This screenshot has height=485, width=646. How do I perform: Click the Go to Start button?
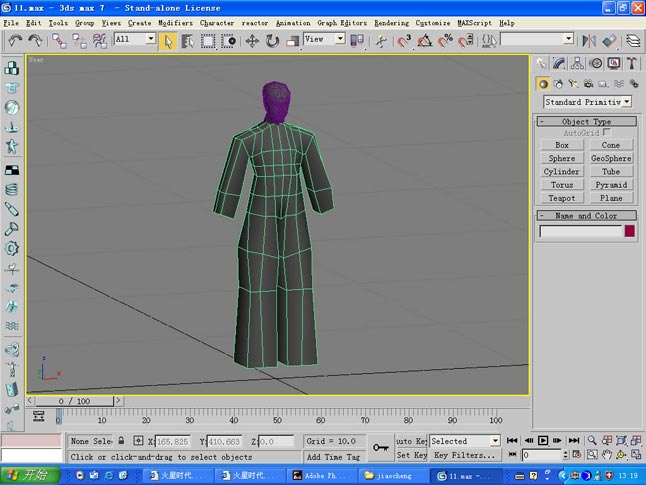coord(512,440)
